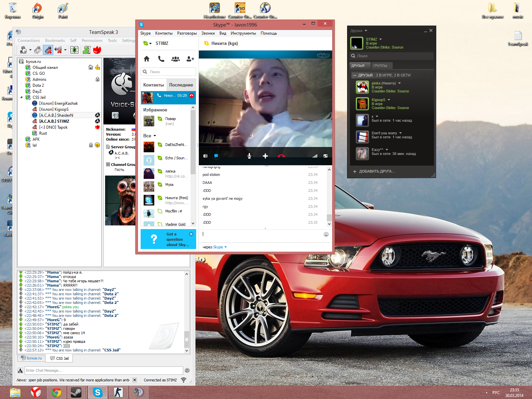
Task: Open Skype home view
Action: click(x=147, y=59)
